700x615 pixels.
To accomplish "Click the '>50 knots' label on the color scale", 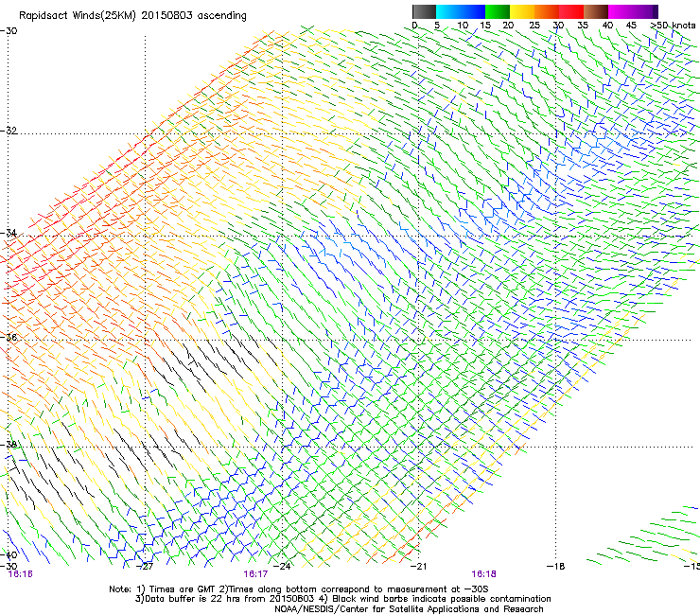I will [674, 26].
